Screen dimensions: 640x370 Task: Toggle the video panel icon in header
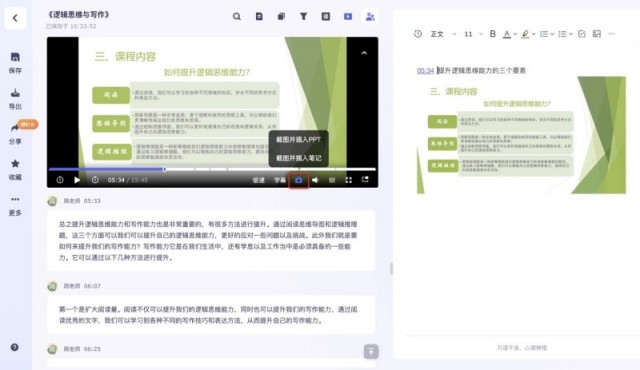[x=348, y=17]
